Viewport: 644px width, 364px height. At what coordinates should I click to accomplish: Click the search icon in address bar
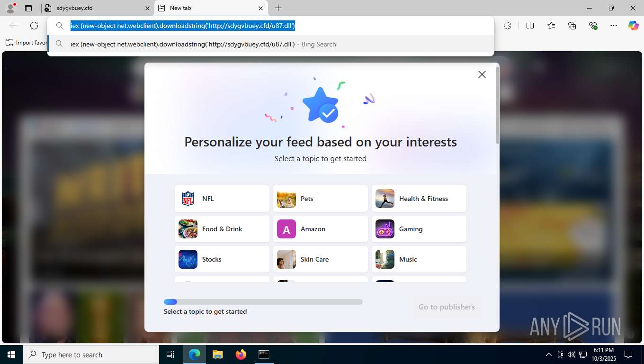pos(60,26)
